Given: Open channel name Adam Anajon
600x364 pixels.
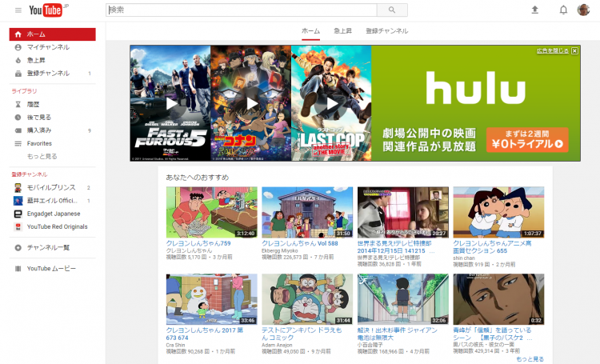Looking at the screenshot, I should pyautogui.click(x=277, y=345).
